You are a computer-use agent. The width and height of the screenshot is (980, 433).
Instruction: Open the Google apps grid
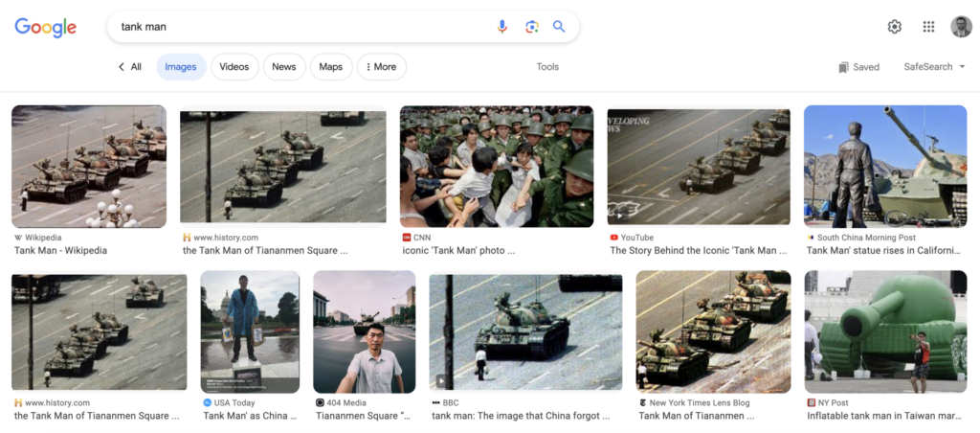928,27
